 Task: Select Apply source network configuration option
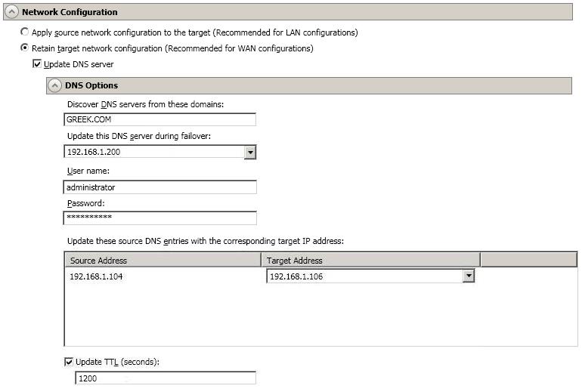click(25, 32)
